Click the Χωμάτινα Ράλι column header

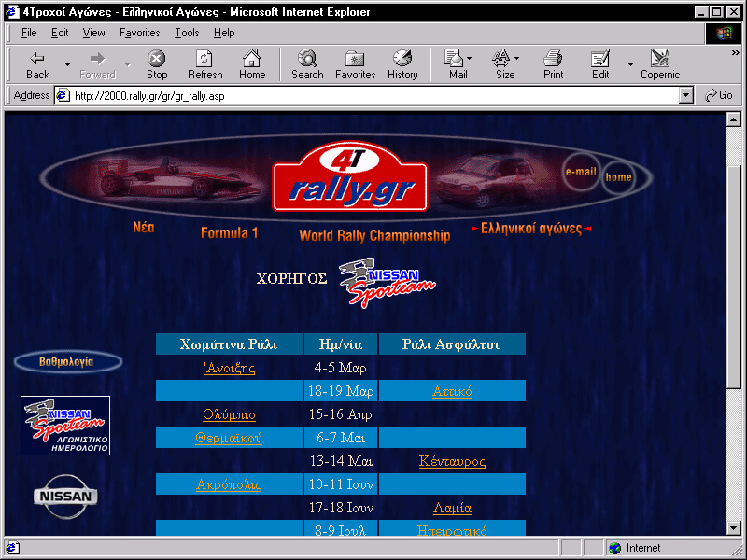pos(229,343)
